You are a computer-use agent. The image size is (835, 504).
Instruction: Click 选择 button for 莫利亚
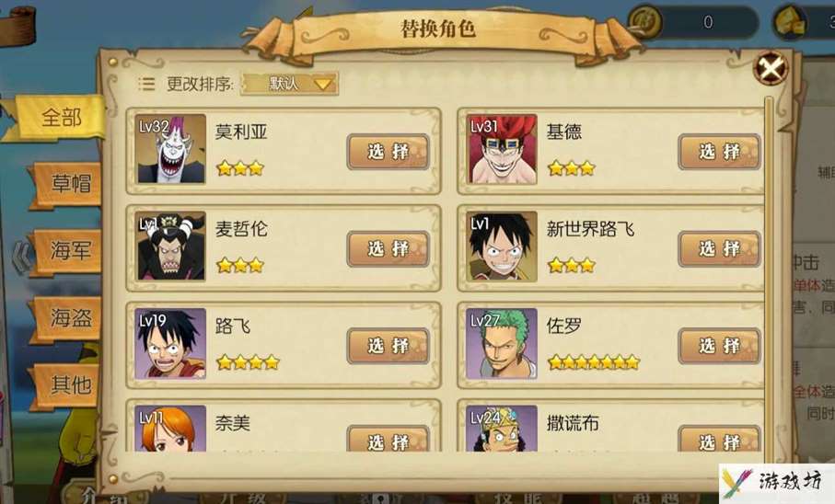coord(389,152)
